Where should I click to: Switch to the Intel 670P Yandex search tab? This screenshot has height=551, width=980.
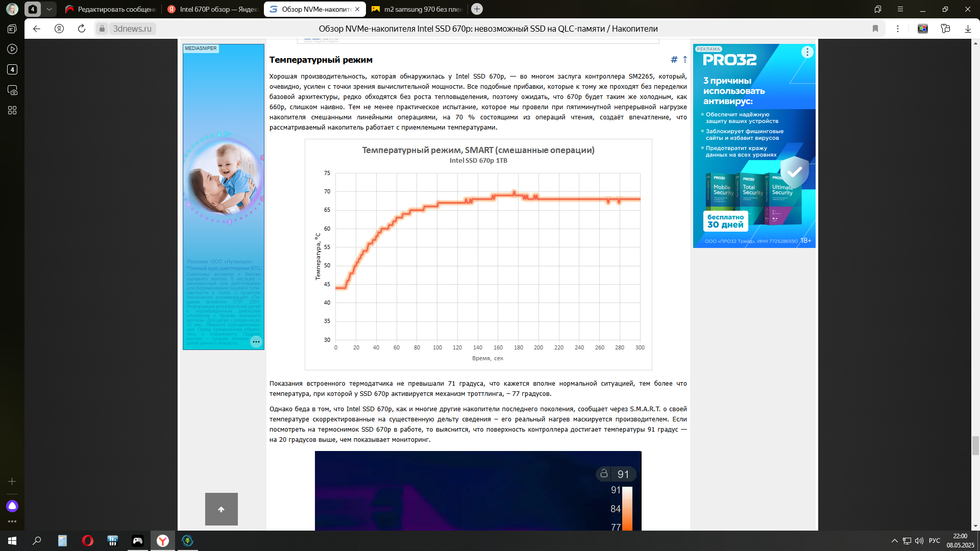(x=213, y=9)
